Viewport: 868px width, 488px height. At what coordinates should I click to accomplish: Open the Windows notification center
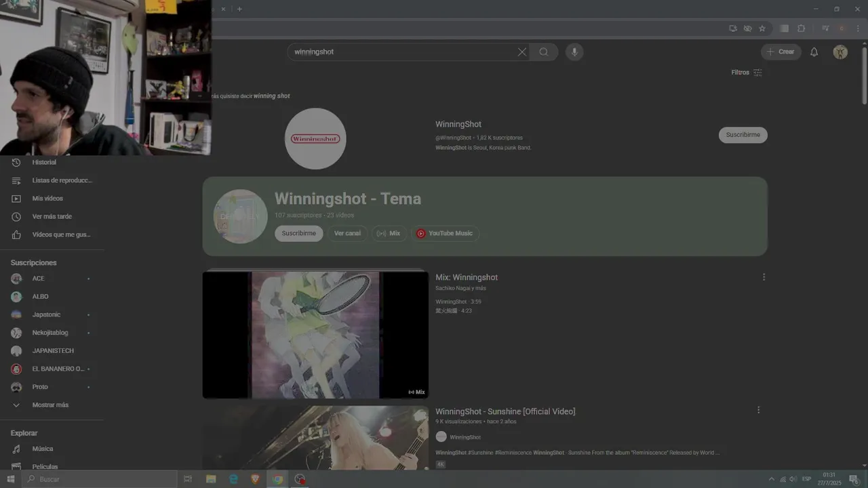point(854,479)
